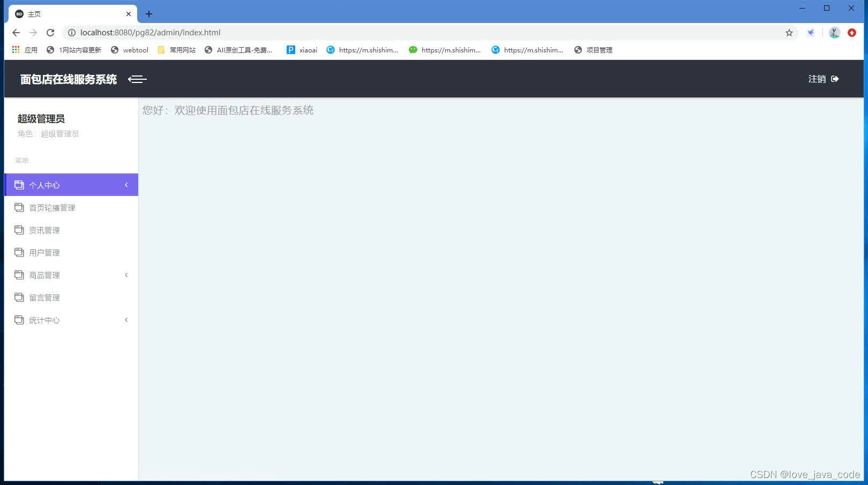868x485 pixels.
Task: Click the 商品管理 sidebar icon
Action: click(x=19, y=275)
